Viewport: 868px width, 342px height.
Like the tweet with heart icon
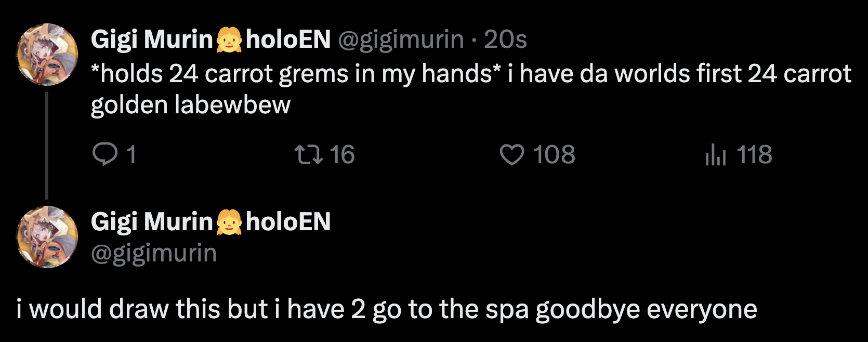(512, 154)
